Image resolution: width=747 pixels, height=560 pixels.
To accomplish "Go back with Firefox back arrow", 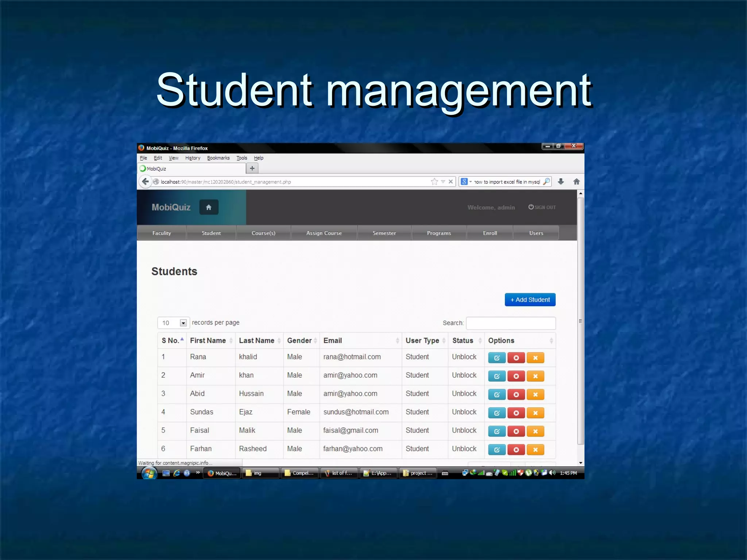I will click(x=145, y=182).
